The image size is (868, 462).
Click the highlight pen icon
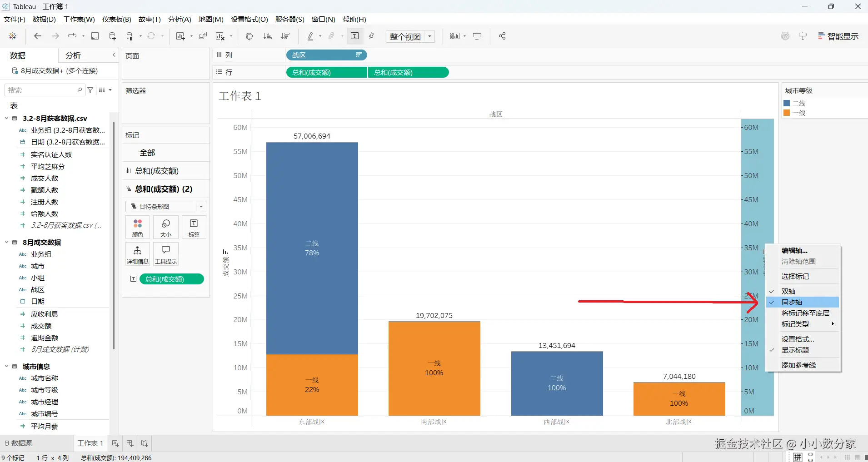[311, 36]
